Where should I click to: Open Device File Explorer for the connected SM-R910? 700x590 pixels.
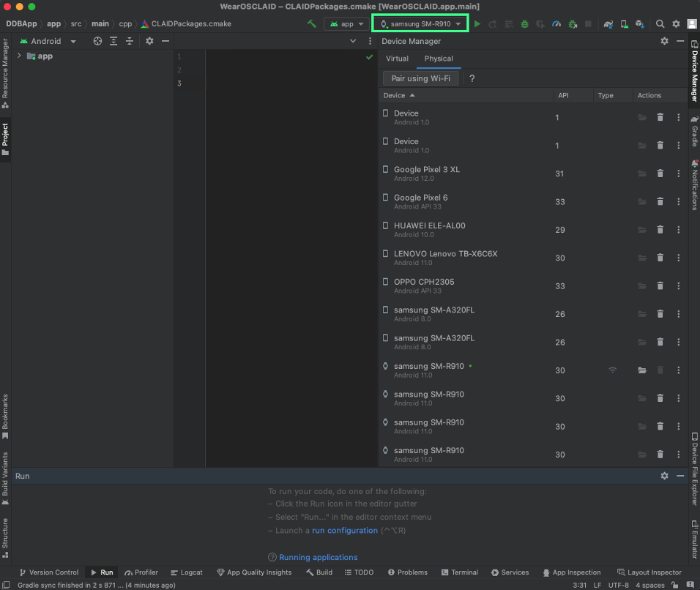pyautogui.click(x=642, y=370)
